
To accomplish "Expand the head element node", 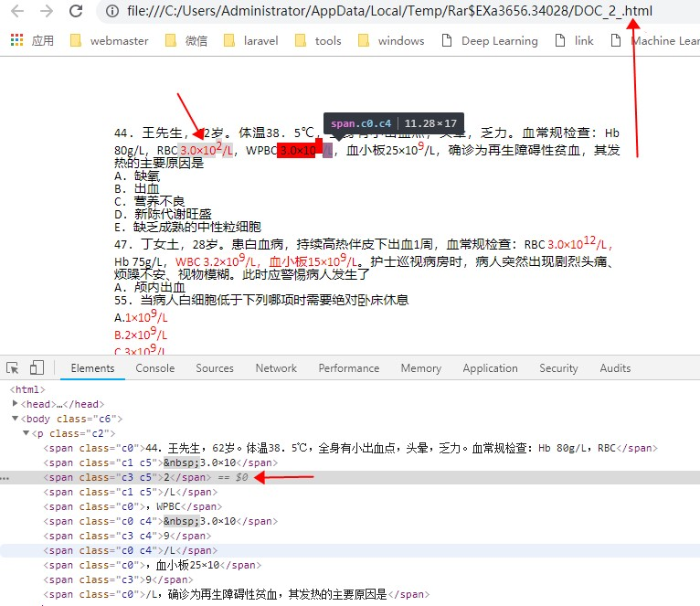I will tap(16, 404).
